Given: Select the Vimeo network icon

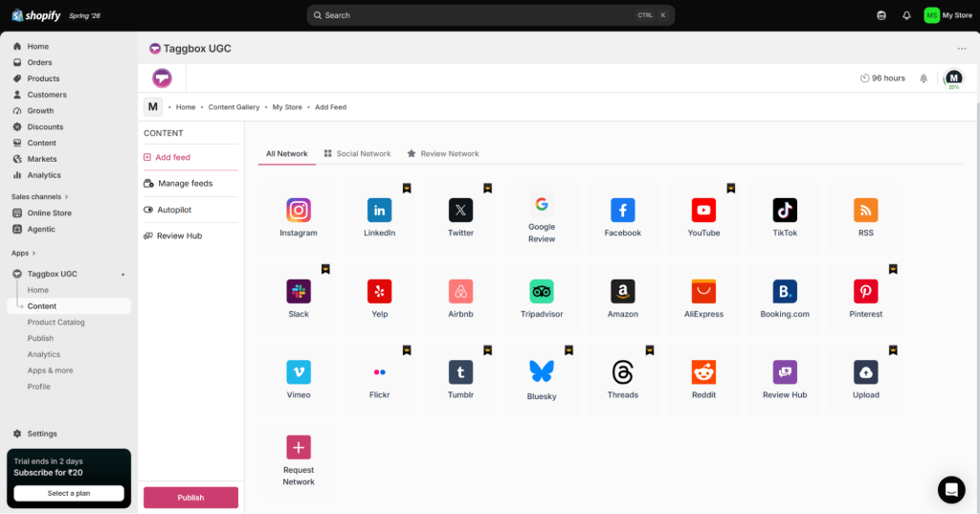Looking at the screenshot, I should click(299, 372).
